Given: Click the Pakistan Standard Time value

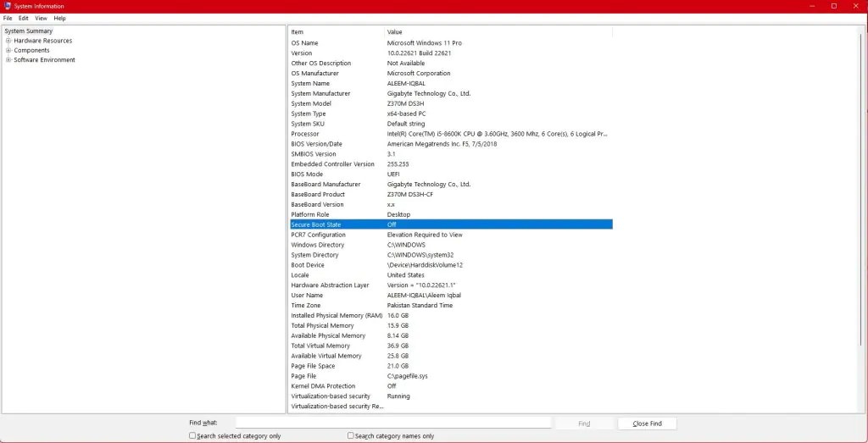Looking at the screenshot, I should pos(420,305).
